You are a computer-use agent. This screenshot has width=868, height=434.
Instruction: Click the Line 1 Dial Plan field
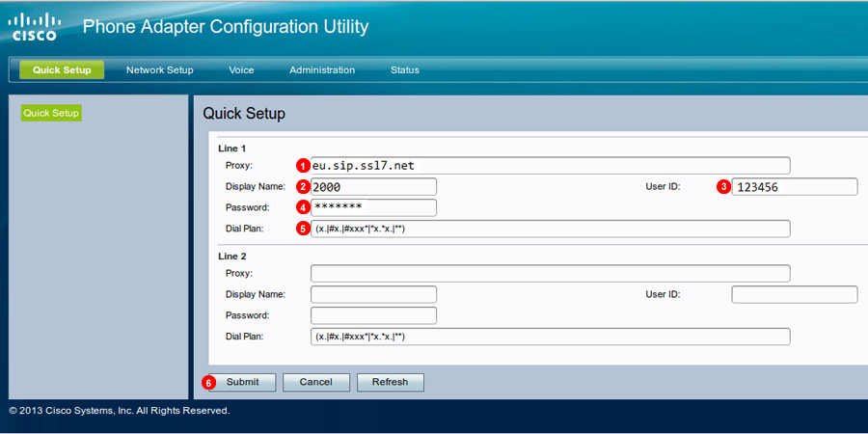point(551,229)
